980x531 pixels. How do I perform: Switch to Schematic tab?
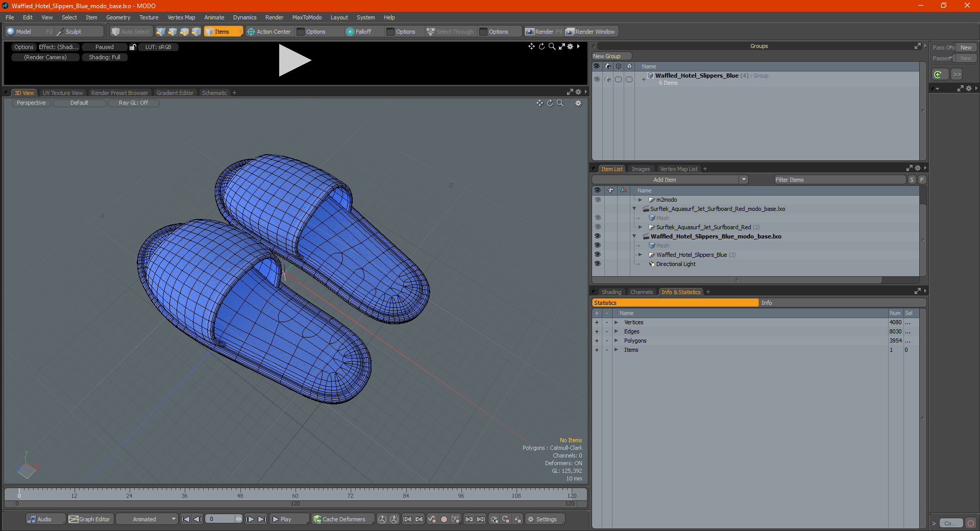pos(214,93)
